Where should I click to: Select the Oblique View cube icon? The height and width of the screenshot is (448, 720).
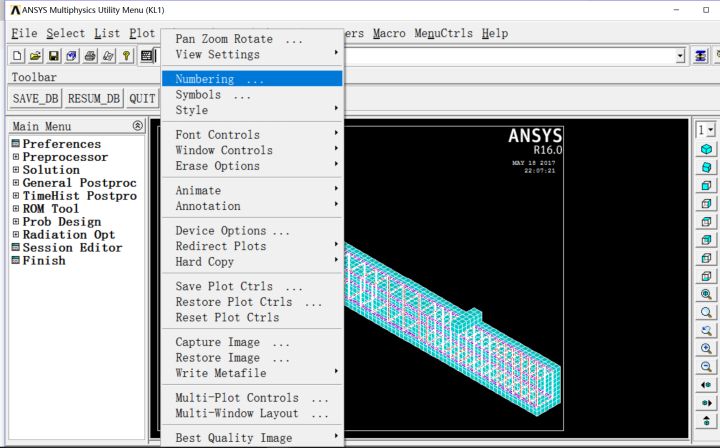coord(706,167)
